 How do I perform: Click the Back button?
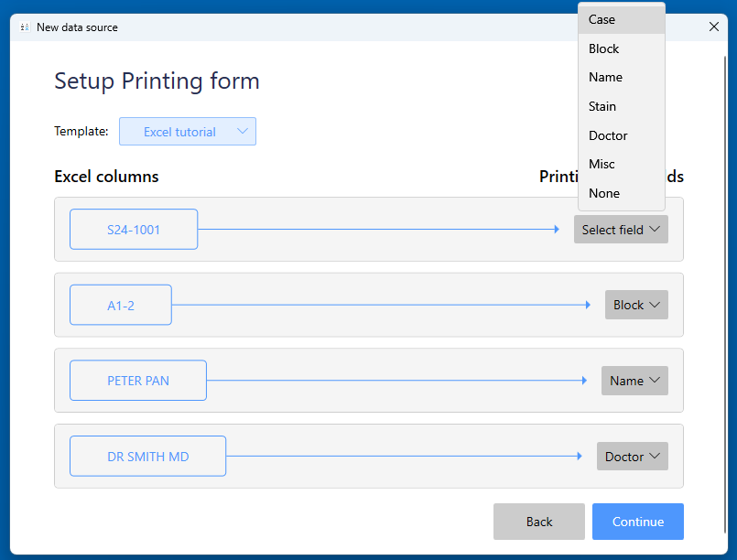539,522
